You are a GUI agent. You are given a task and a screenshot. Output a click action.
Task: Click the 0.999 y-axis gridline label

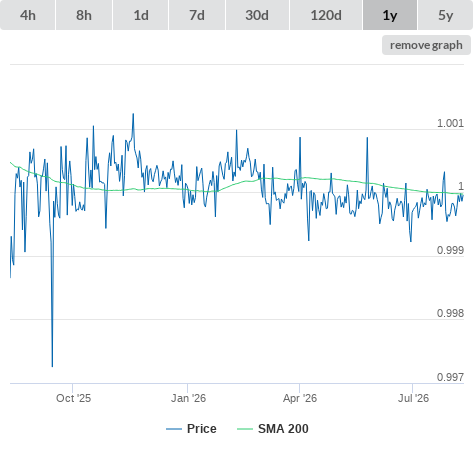(x=450, y=250)
